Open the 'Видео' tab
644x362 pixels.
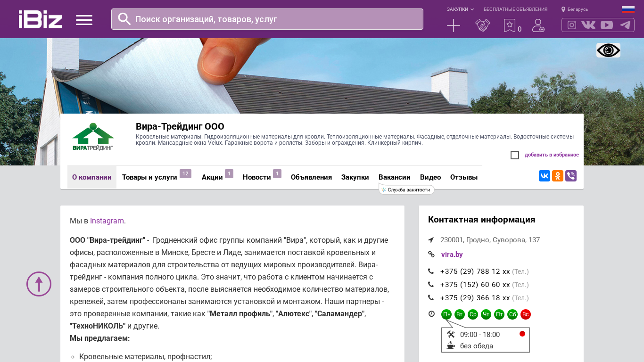click(430, 177)
